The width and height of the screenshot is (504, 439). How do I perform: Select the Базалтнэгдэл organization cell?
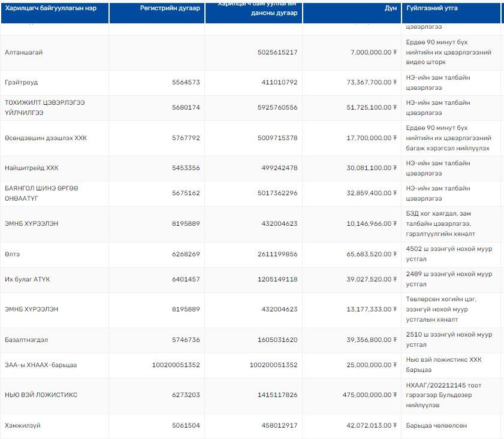pos(26,340)
